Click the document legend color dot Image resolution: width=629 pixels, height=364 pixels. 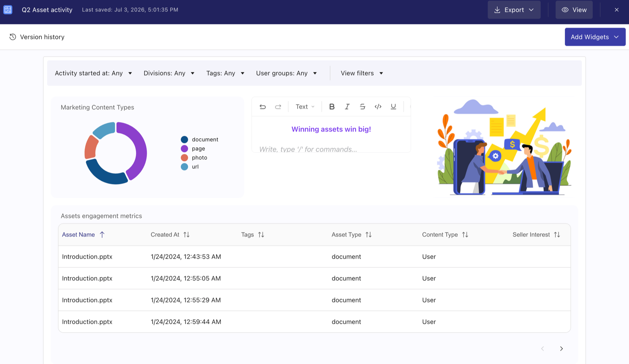point(184,140)
